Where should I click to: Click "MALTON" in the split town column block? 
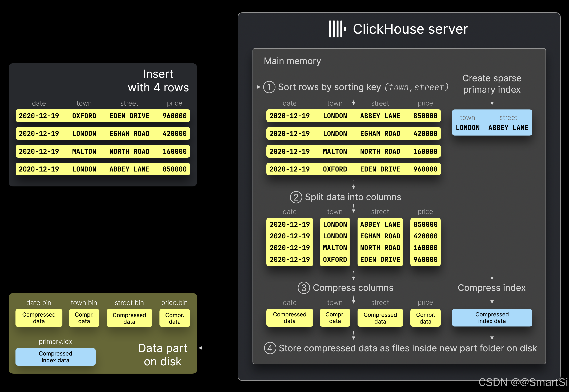click(x=335, y=248)
